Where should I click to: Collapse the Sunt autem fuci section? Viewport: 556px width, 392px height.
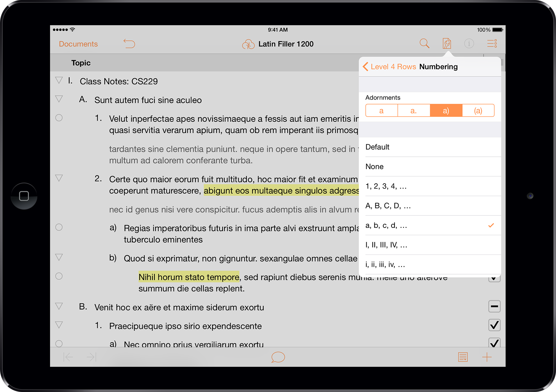[x=59, y=99]
